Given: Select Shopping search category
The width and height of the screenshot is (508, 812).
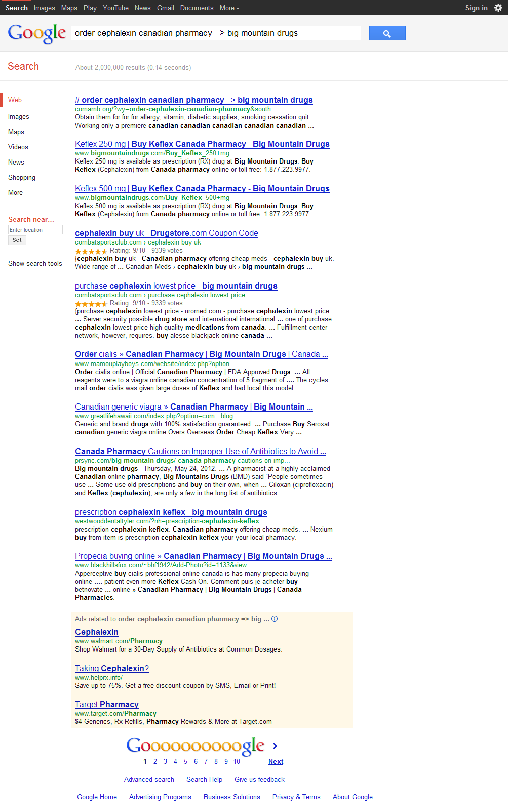Looking at the screenshot, I should [22, 178].
